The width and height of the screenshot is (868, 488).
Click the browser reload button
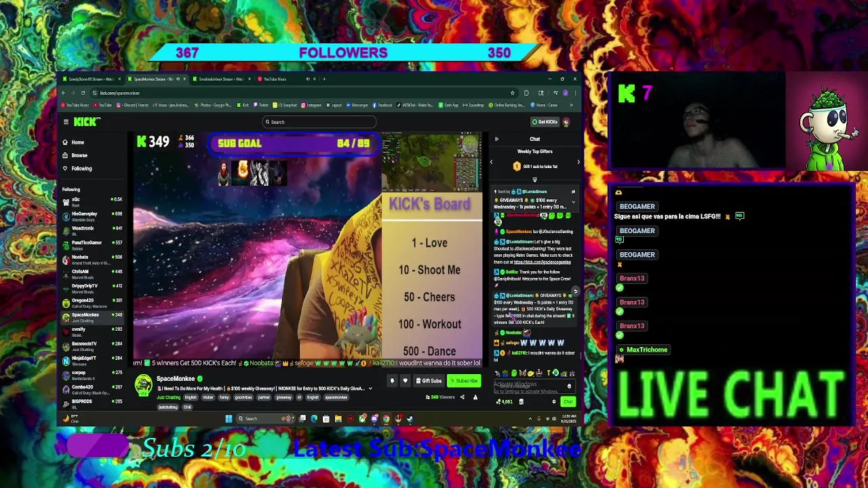point(83,93)
